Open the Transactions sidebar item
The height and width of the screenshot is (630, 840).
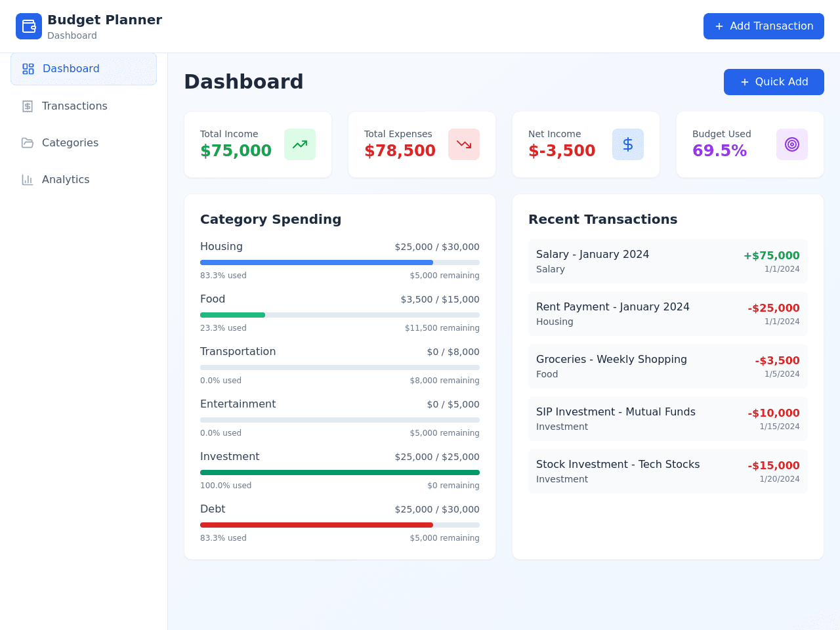(x=84, y=106)
